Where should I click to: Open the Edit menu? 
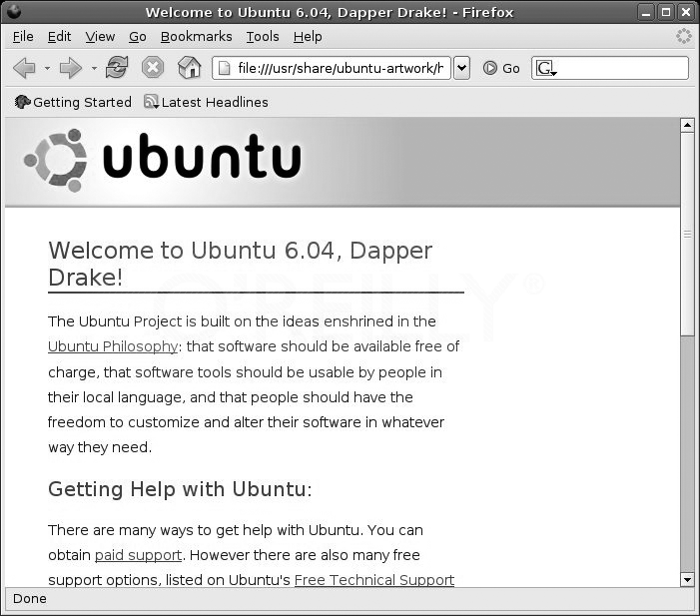(x=59, y=37)
